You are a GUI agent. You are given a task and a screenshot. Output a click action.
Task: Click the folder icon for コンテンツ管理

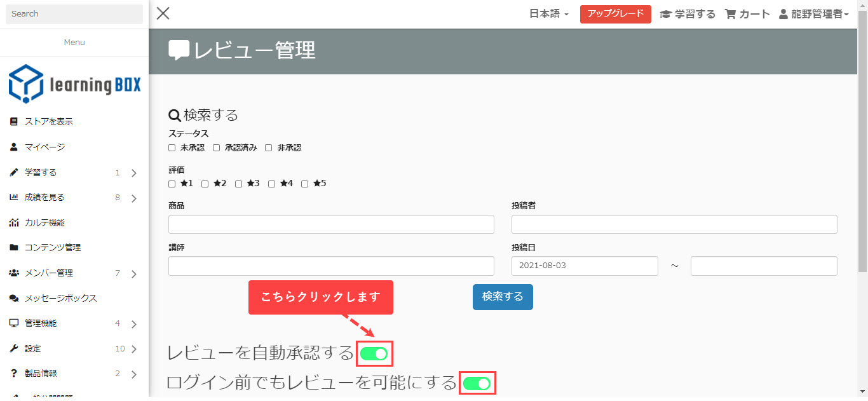pos(14,247)
